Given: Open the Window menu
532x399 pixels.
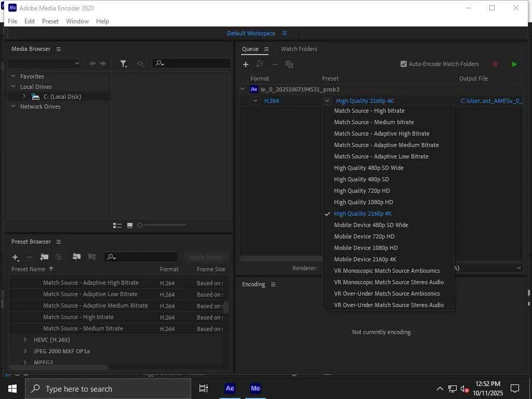Looking at the screenshot, I should (77, 21).
